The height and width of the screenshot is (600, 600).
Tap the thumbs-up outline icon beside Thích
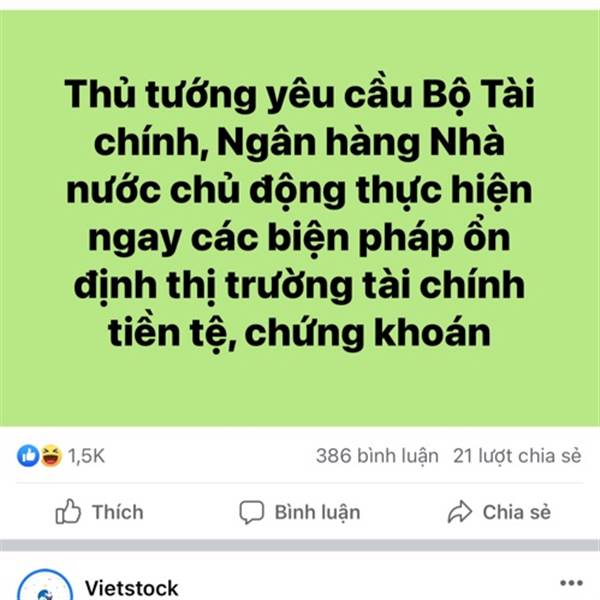pos(68,512)
